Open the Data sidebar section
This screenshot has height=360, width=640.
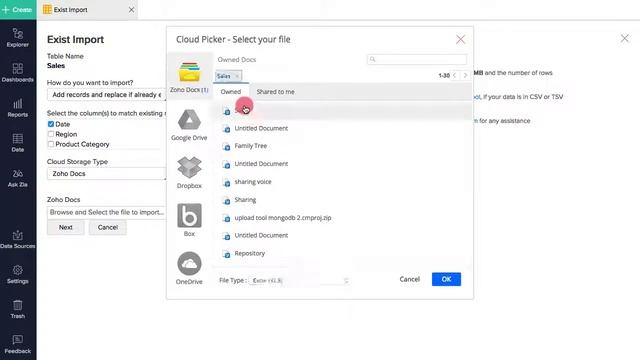pos(18,143)
